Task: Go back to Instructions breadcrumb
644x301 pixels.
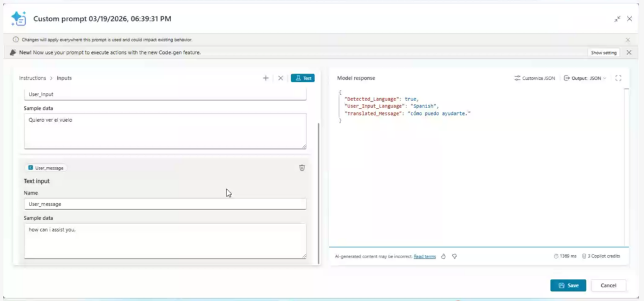Action: [33, 79]
